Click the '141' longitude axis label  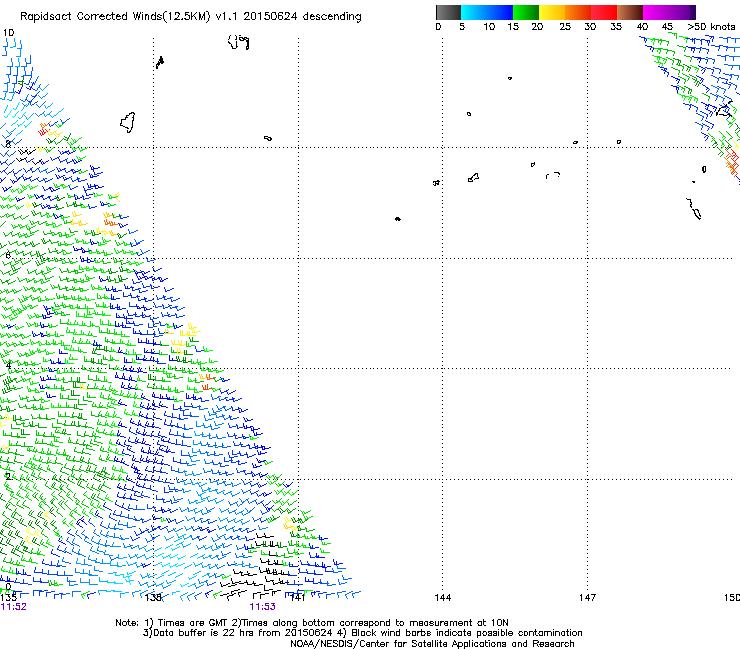(x=297, y=598)
